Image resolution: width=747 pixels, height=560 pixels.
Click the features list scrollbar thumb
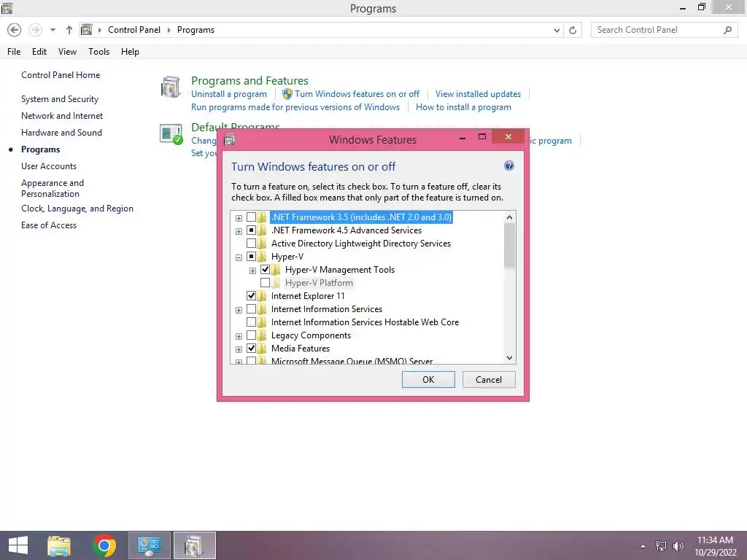(x=509, y=246)
